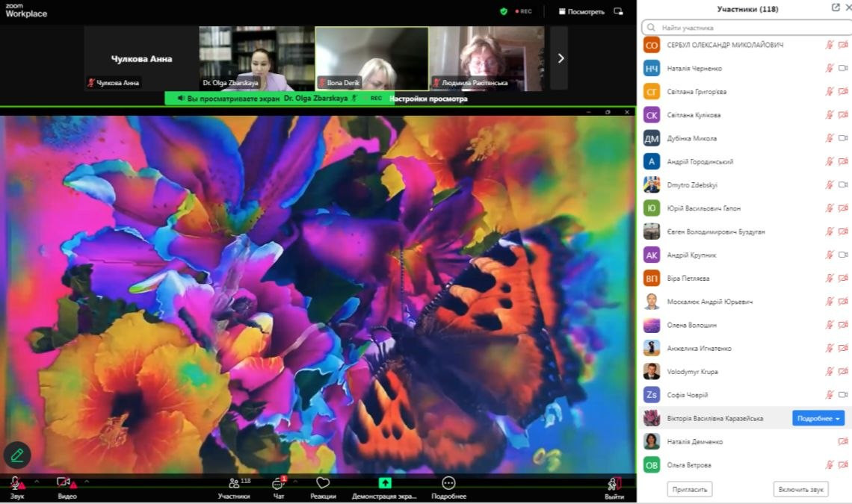Click the Найти участника search field
The image size is (852, 504).
(x=747, y=28)
